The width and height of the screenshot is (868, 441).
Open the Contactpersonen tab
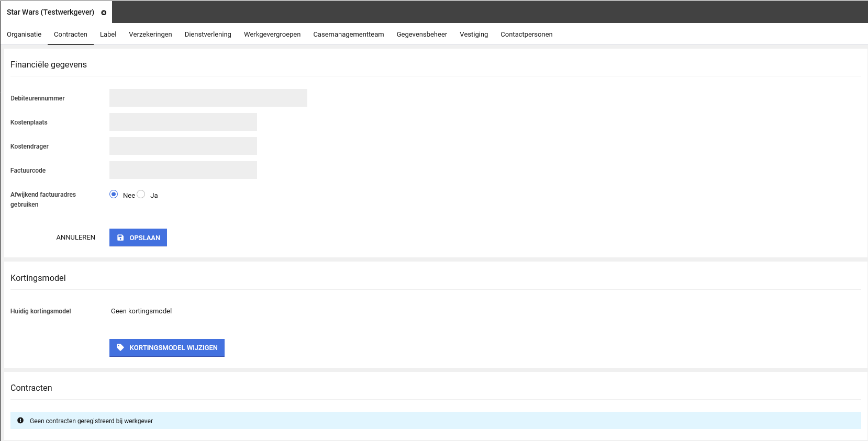[526, 35]
